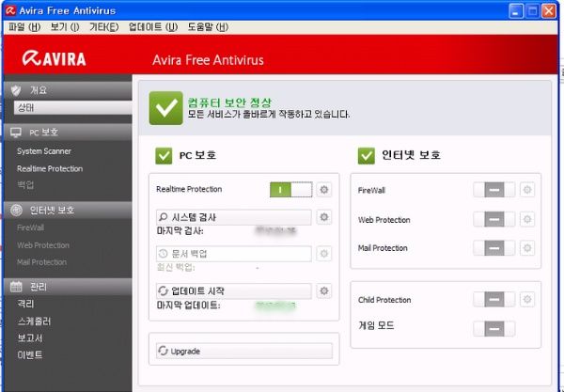The width and height of the screenshot is (564, 392).
Task: Click the 인터넷 보호 sidebar section header
Action: tap(69, 210)
